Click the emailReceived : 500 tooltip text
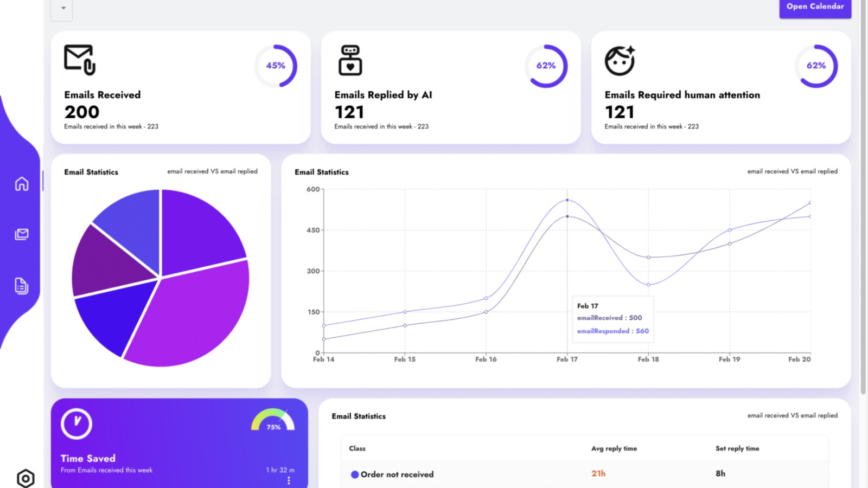The height and width of the screenshot is (488, 868). coord(609,318)
